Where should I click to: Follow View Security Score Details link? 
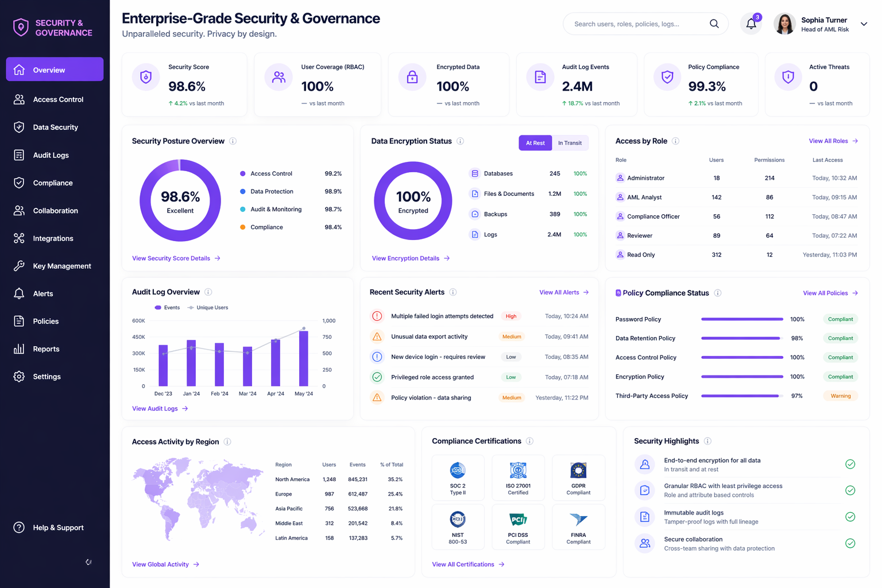click(176, 258)
